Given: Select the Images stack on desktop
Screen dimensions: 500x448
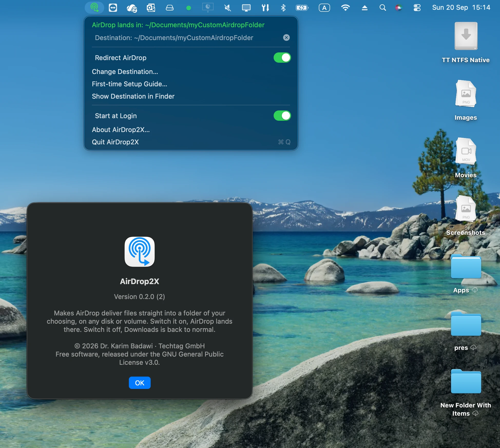Looking at the screenshot, I should (x=466, y=100).
